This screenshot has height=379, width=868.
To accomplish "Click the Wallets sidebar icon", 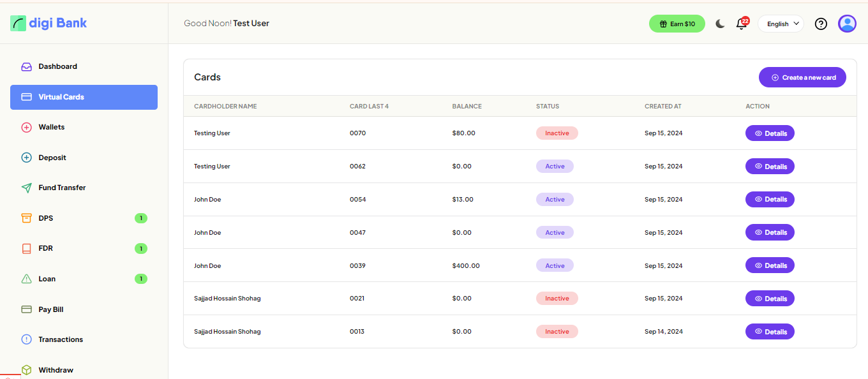I will [27, 128].
